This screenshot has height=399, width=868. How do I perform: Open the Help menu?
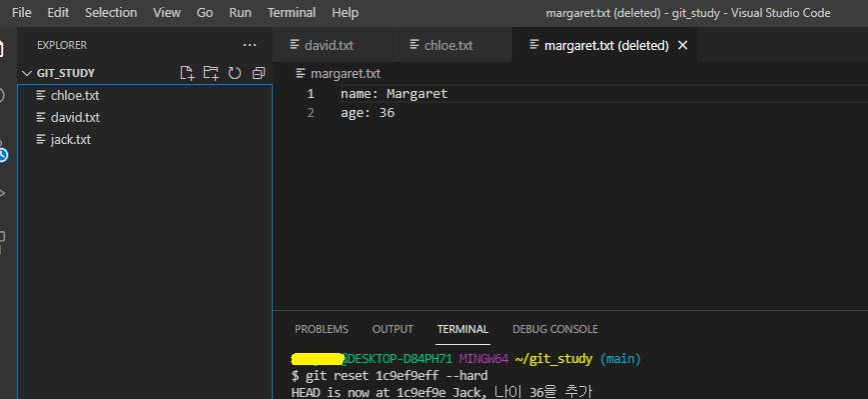pos(345,12)
